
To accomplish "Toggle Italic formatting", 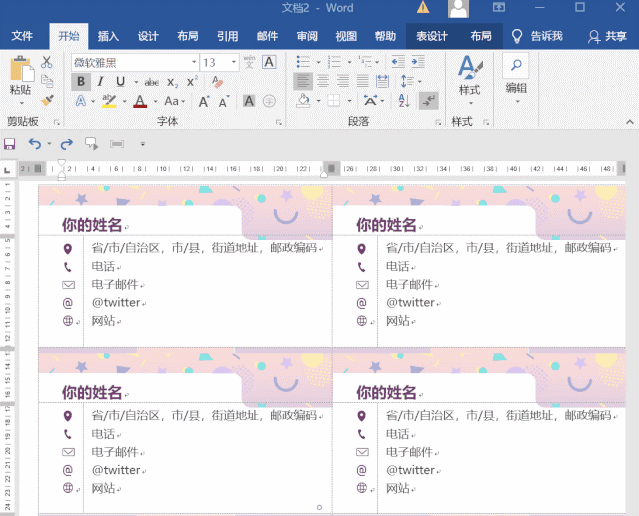I will pyautogui.click(x=100, y=82).
